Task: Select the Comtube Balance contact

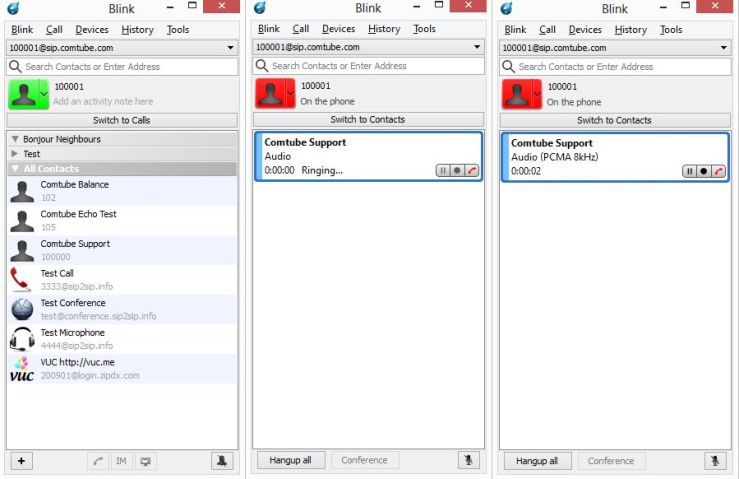Action: coord(122,191)
